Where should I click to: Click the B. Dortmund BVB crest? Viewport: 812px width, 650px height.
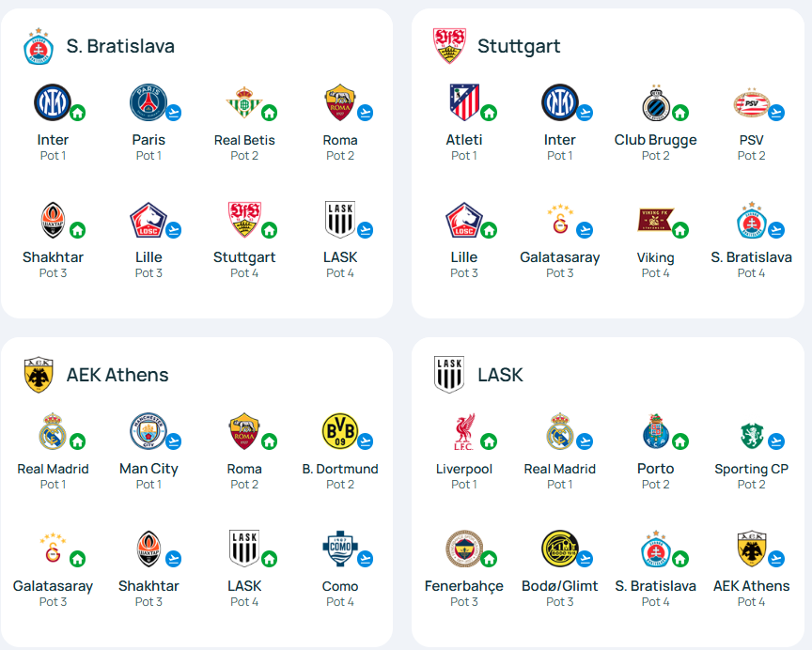click(x=340, y=430)
